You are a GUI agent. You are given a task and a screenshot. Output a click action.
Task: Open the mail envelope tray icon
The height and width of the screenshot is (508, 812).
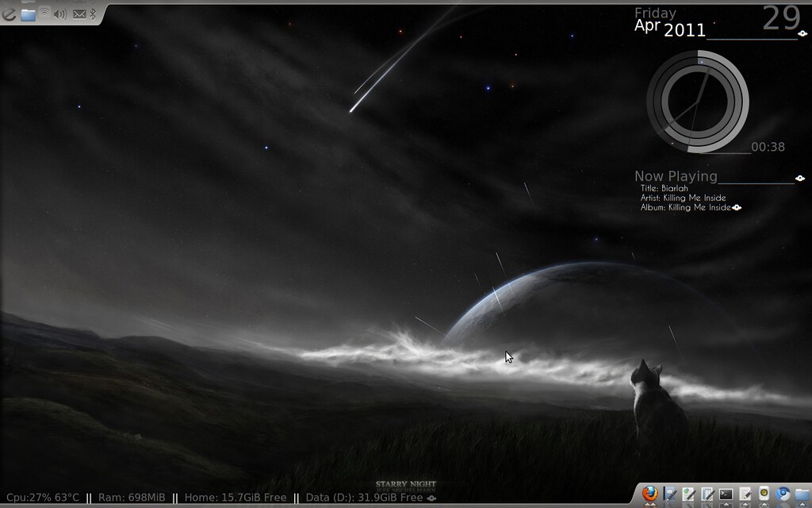[79, 14]
